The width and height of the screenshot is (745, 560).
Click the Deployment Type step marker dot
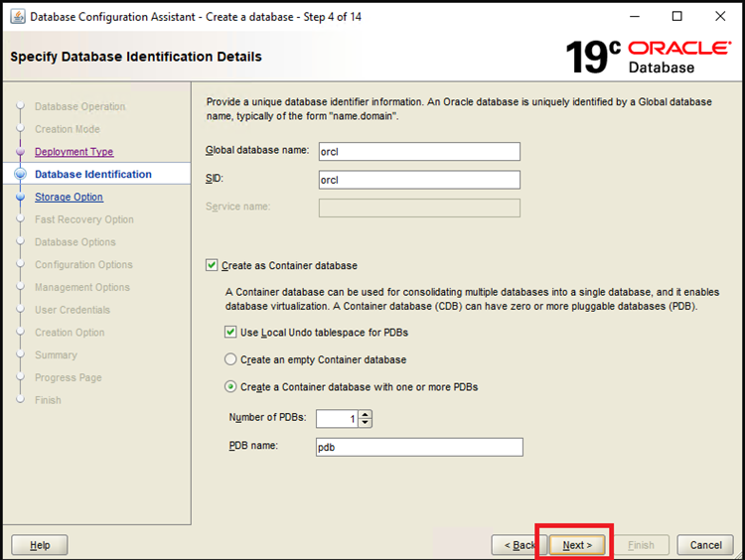[x=20, y=152]
